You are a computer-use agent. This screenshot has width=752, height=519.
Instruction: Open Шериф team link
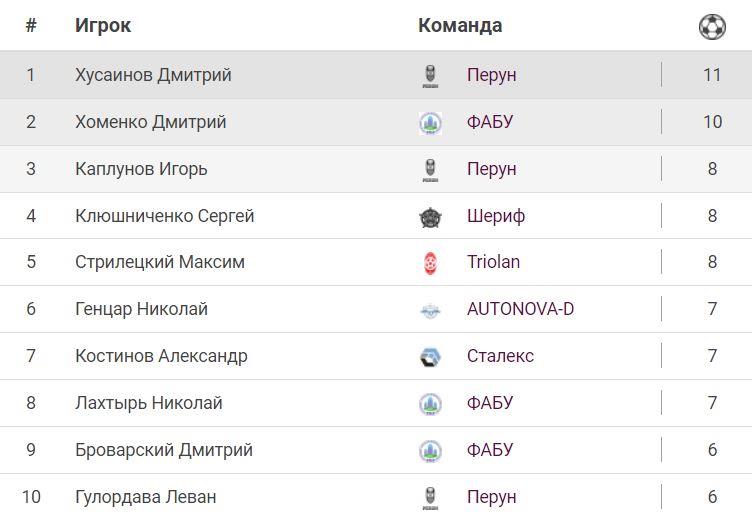click(495, 216)
